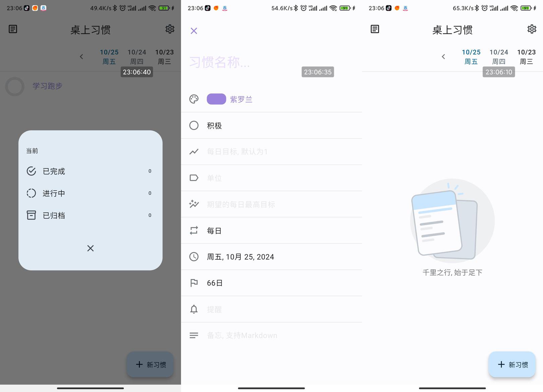Image resolution: width=543 pixels, height=392 pixels.
Task: Click the repeat icon beside 每日
Action: click(194, 231)
